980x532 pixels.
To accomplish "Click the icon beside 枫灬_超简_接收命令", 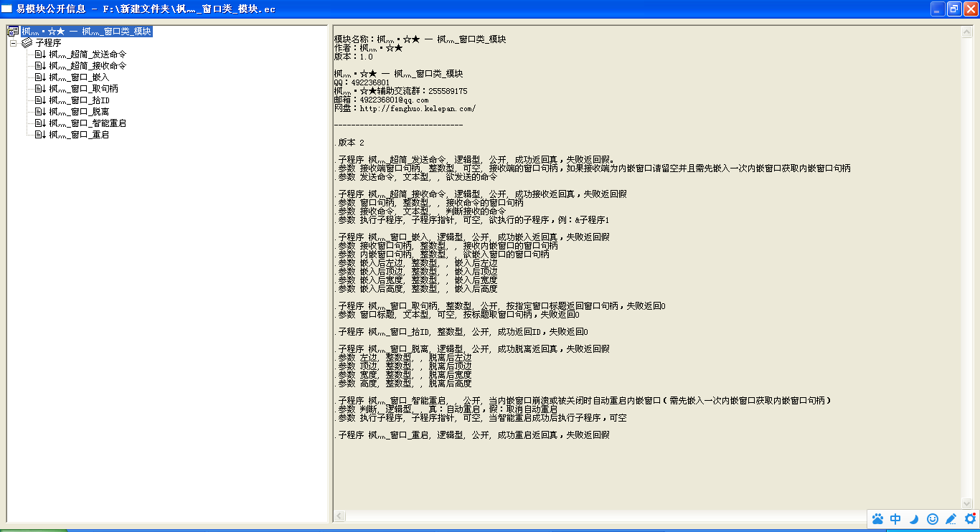I will (x=40, y=66).
